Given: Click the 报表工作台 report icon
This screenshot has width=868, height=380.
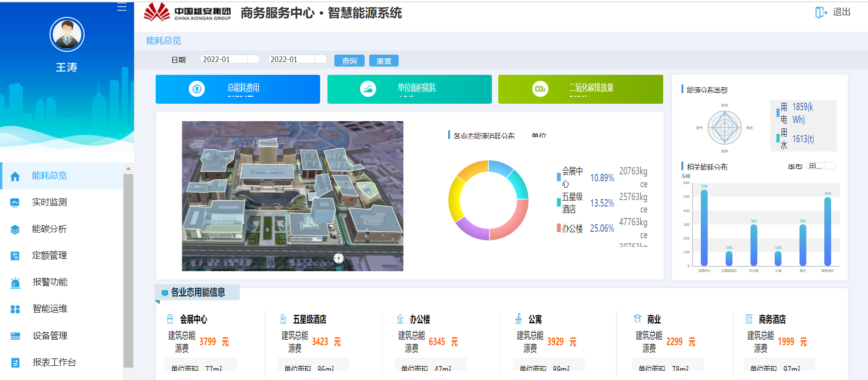Looking at the screenshot, I should click(x=15, y=363).
